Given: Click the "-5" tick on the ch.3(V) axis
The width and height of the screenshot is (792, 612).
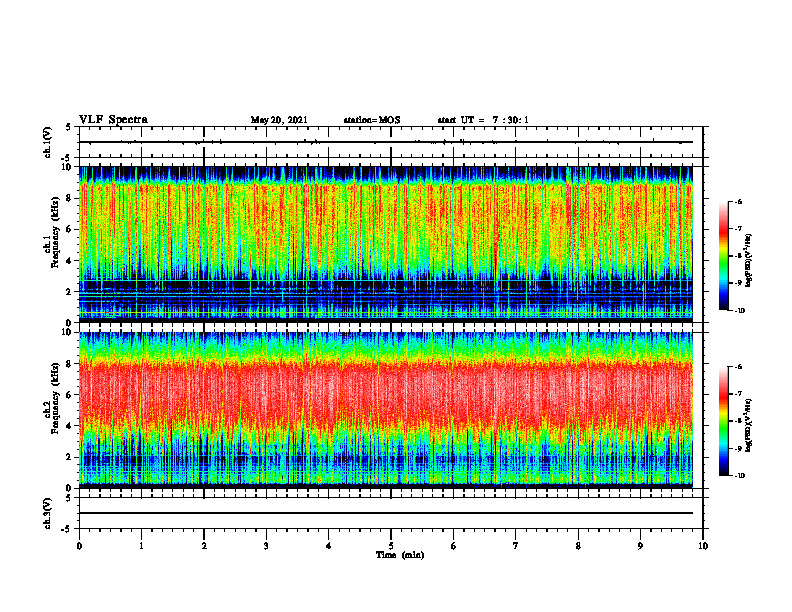Looking at the screenshot, I should tap(67, 529).
